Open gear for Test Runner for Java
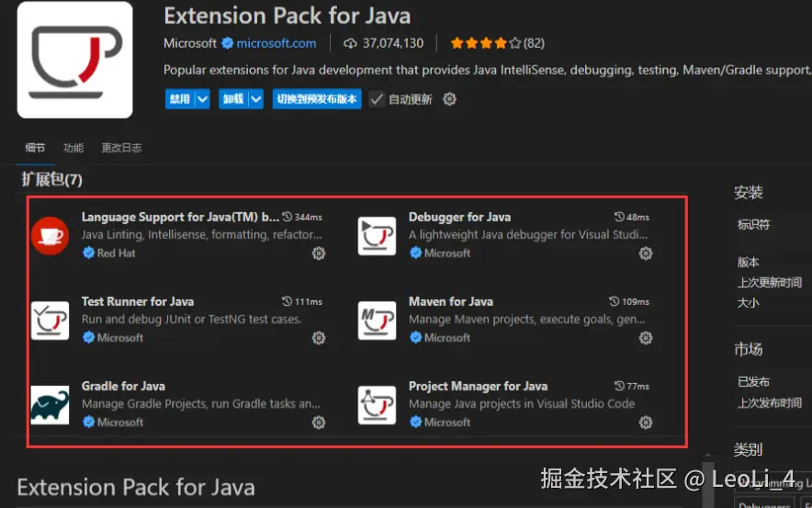 click(319, 338)
